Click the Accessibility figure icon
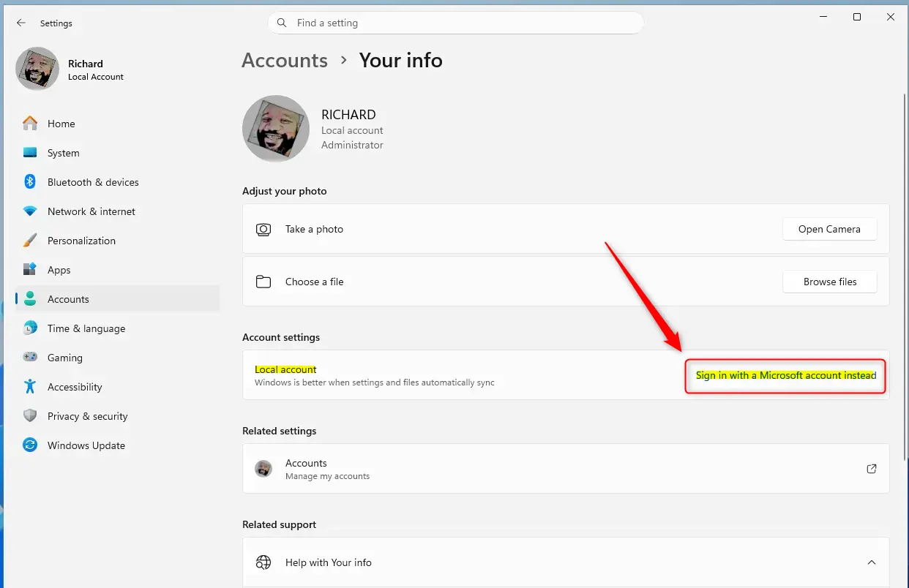The image size is (909, 588). 30,386
